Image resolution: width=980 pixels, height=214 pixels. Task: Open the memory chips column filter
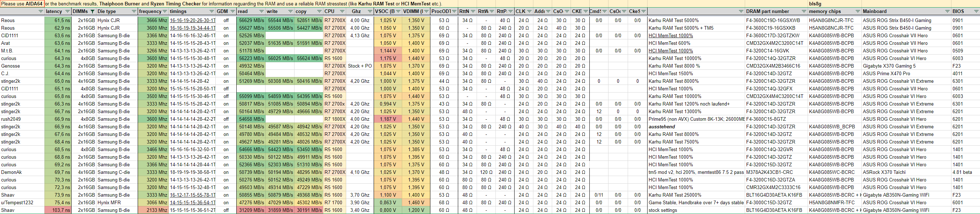point(857,12)
